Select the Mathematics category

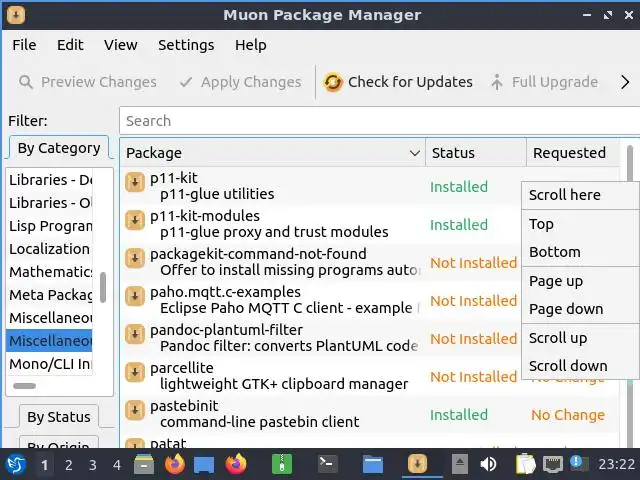click(49, 272)
